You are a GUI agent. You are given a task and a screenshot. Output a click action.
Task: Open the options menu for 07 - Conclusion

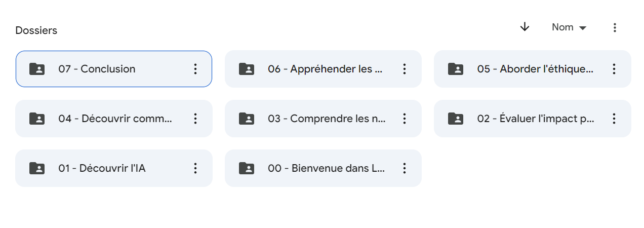[195, 69]
